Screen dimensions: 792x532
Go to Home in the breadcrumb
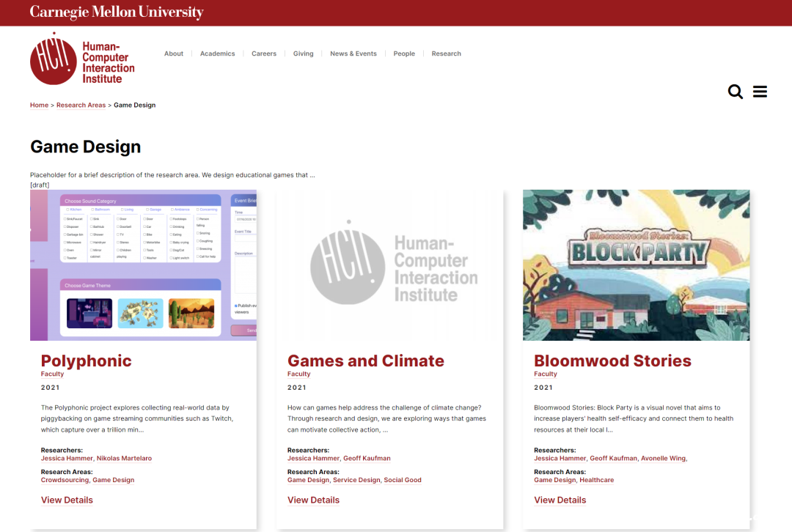(x=39, y=105)
